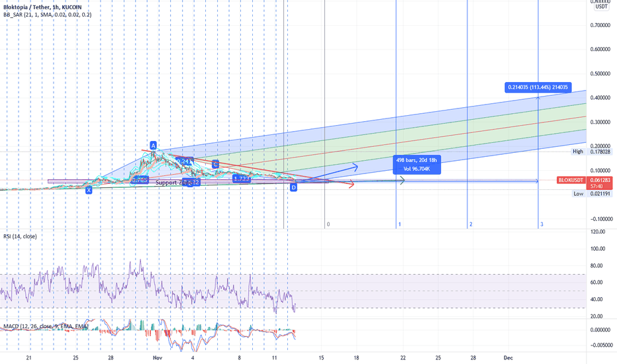Click date 21 on time axis
The width and height of the screenshot is (617, 364).
(x=28, y=357)
